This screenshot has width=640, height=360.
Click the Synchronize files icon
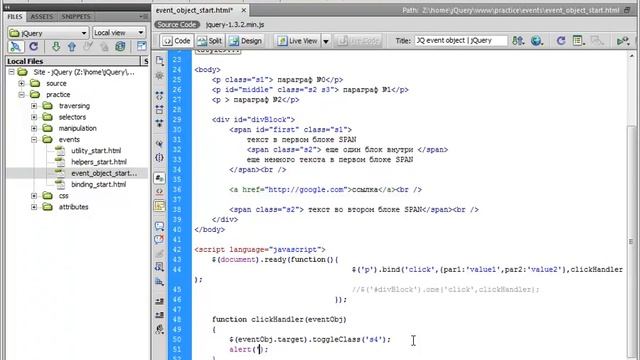tap(120, 47)
